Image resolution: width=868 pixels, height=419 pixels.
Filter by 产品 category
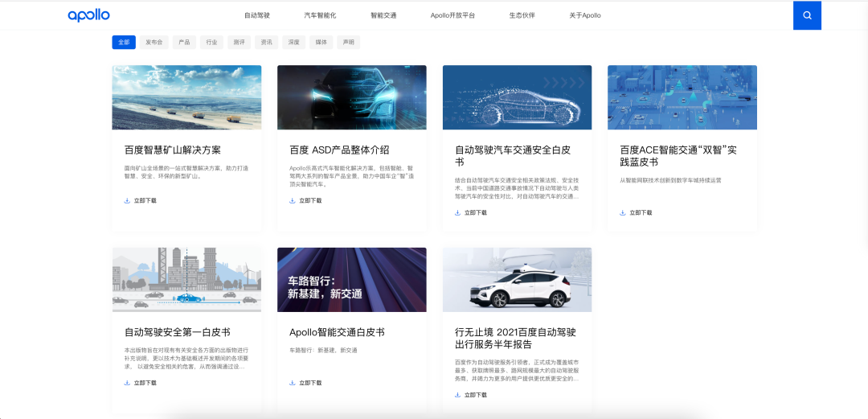(184, 42)
